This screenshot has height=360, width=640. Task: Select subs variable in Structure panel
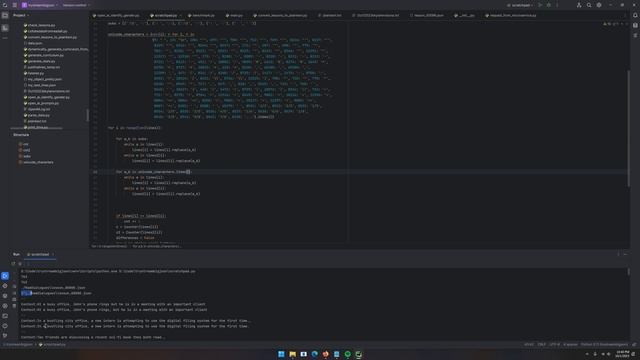click(24, 156)
